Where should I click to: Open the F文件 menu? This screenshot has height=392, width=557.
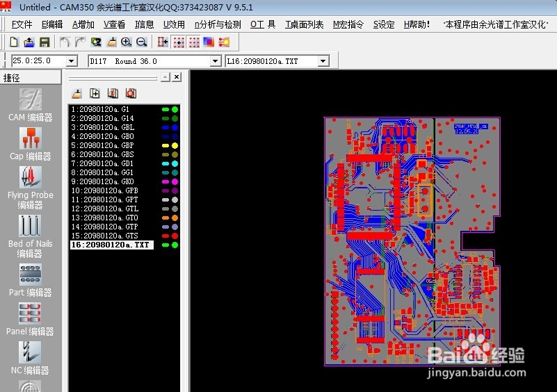point(22,24)
